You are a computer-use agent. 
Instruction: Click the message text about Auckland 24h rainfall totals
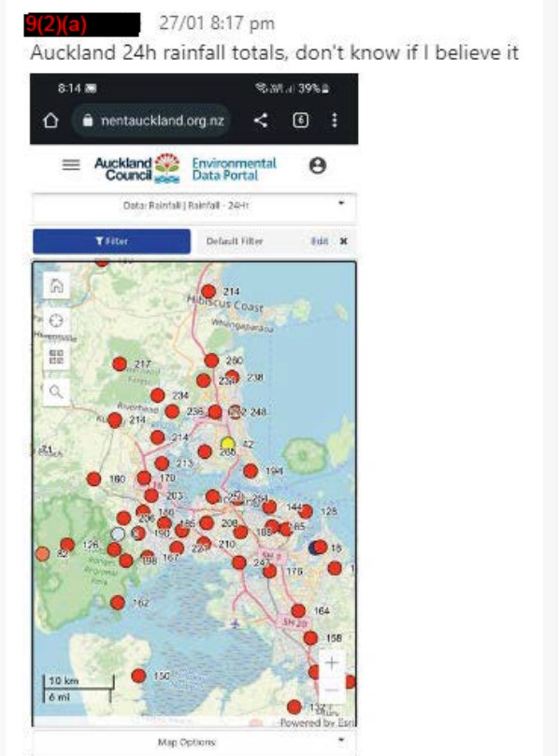[275, 52]
